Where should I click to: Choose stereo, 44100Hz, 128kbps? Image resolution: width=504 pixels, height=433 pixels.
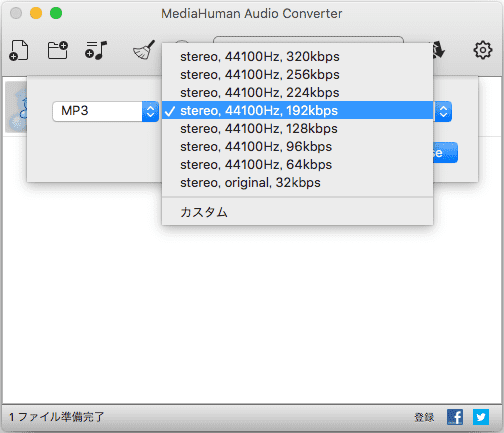tap(297, 128)
